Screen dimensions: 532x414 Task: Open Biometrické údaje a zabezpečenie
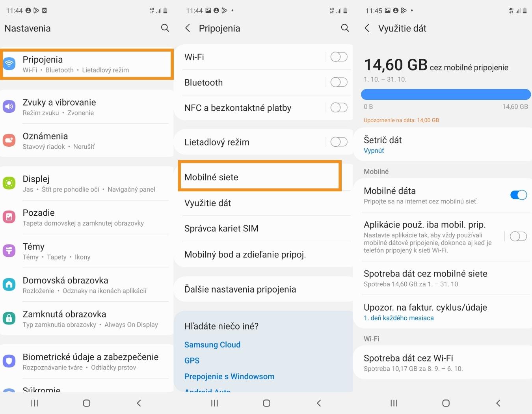click(87, 362)
